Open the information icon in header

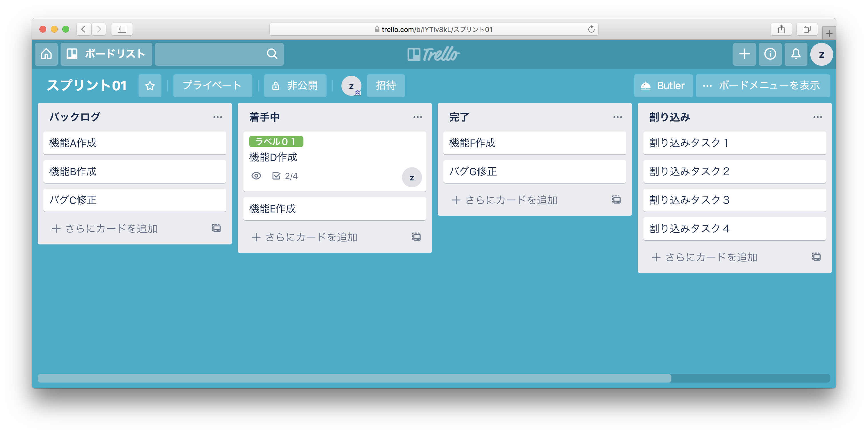pyautogui.click(x=770, y=54)
